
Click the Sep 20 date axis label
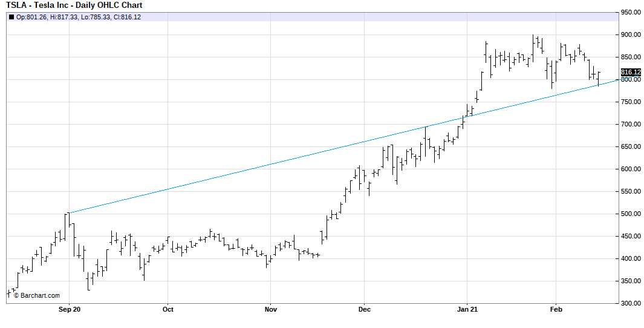coord(69,309)
